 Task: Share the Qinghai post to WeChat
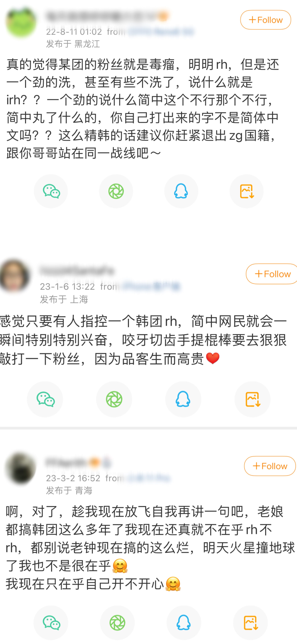pyautogui.click(x=51, y=623)
